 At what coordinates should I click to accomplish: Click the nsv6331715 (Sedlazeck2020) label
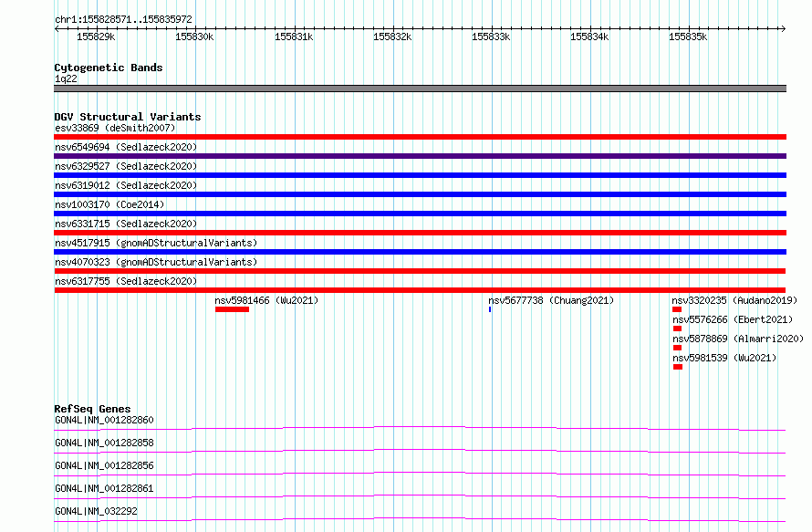[126, 224]
